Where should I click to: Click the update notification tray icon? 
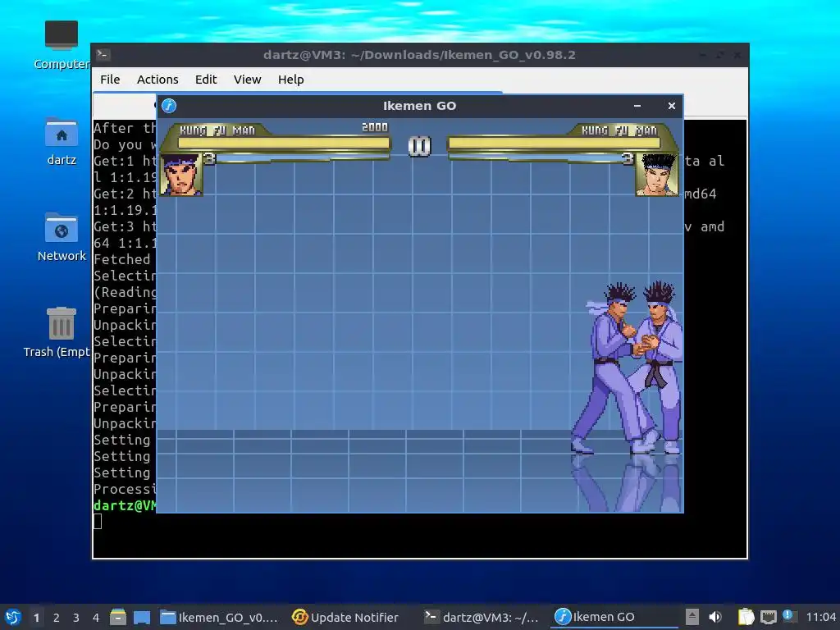(x=789, y=616)
